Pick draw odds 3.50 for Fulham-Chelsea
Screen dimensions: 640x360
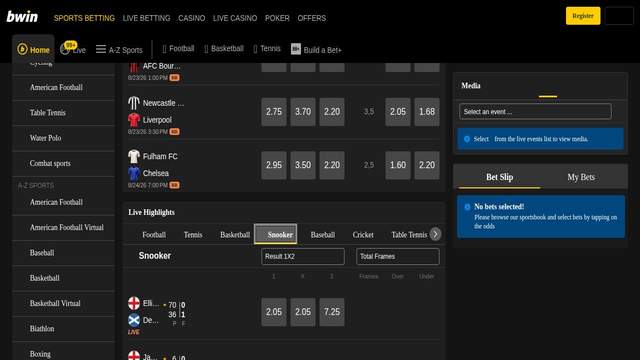pos(303,165)
